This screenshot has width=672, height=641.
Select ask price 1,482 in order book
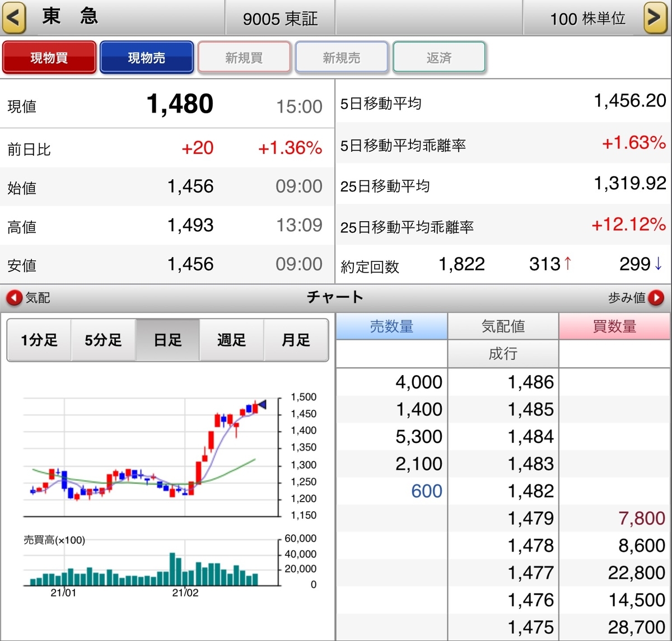530,491
